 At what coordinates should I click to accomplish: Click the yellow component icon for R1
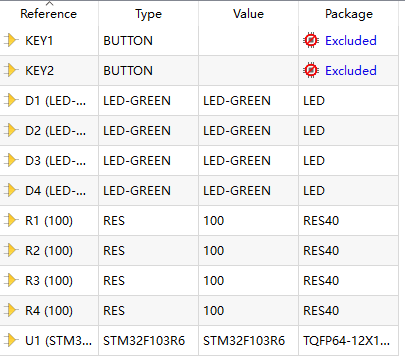click(x=11, y=220)
